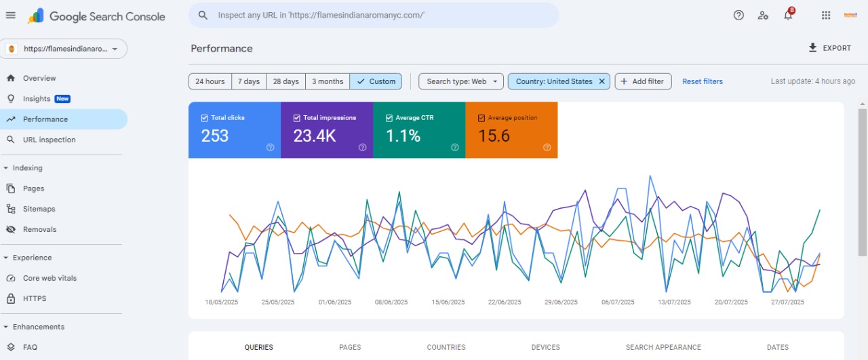868x360 pixels.
Task: Open the manage users settings icon
Action: pyautogui.click(x=763, y=16)
